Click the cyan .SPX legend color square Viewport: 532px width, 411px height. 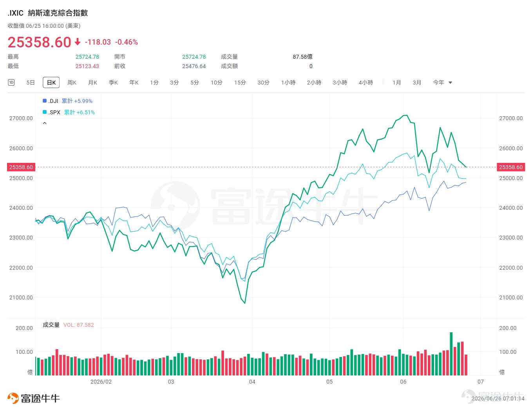[x=45, y=112]
